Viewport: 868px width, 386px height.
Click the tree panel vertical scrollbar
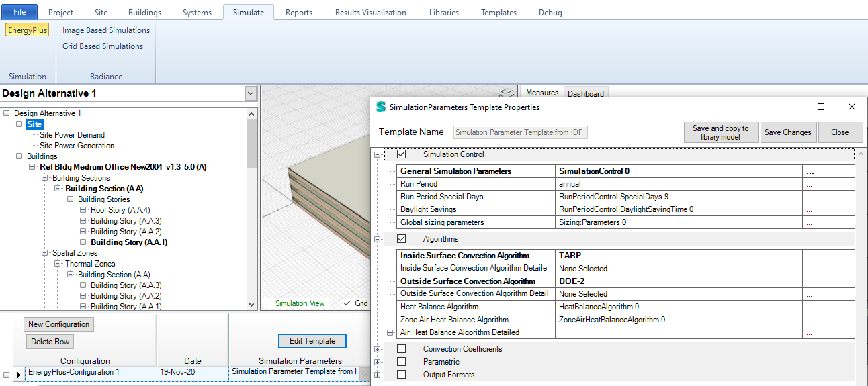tap(252, 209)
